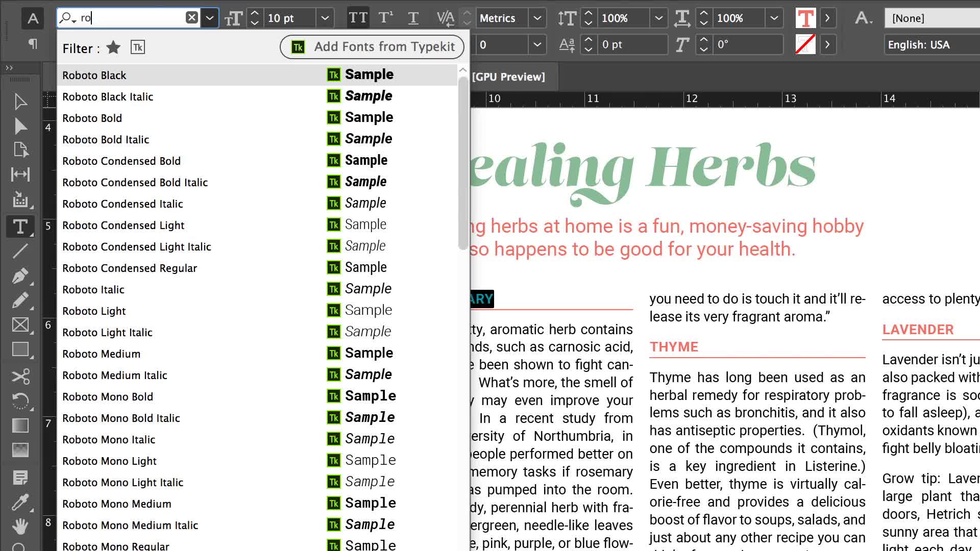Select the Note tool
Screen dimensions: 980x551
(x=20, y=478)
